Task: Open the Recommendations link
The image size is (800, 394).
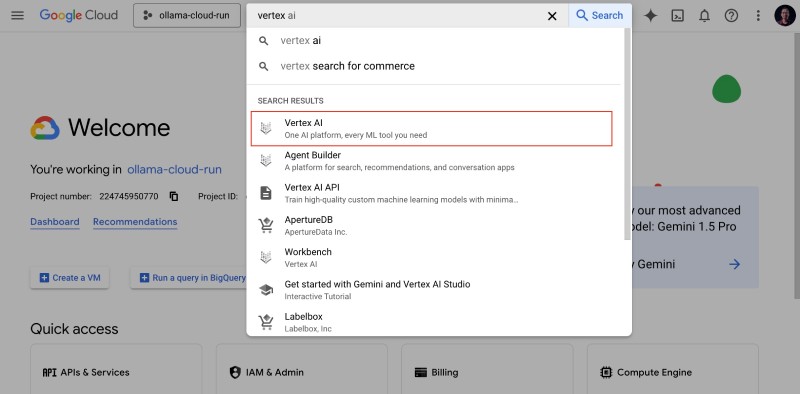Action: (x=135, y=222)
